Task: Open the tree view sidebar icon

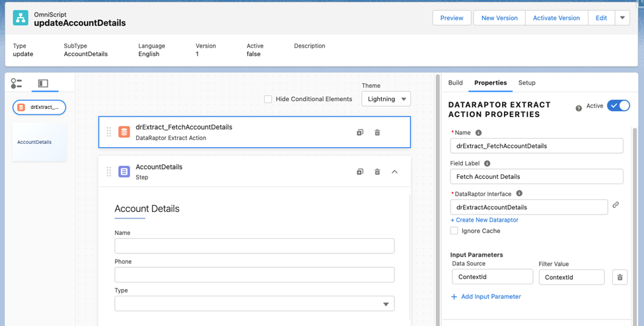Action: tap(16, 83)
